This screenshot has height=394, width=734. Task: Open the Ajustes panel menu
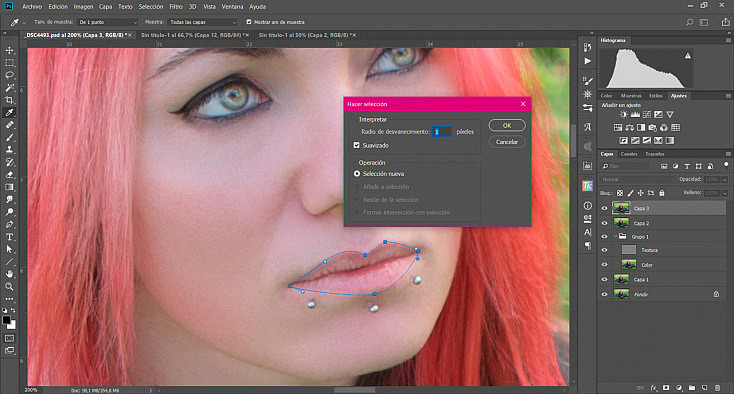(728, 96)
